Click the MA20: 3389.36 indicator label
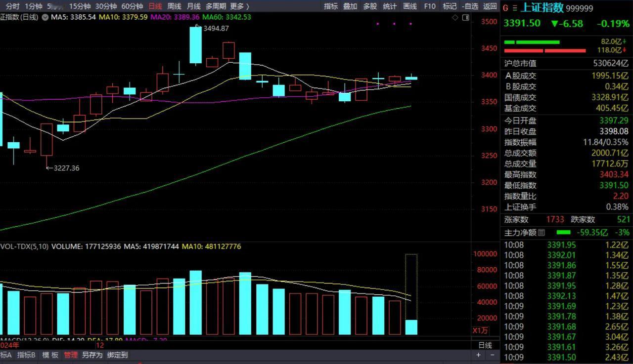Screen dimensions: 633x364 (175, 17)
